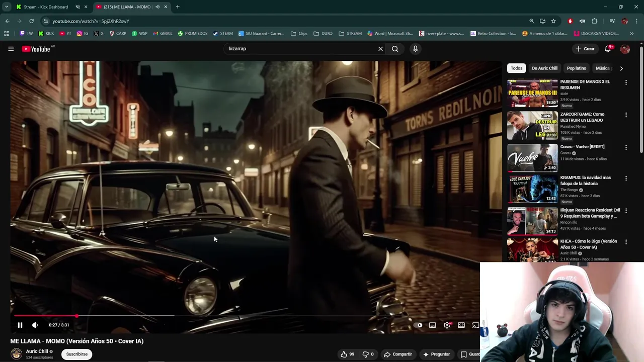Open options menu for KHEA video
This screenshot has width=644, height=362.
click(626, 242)
